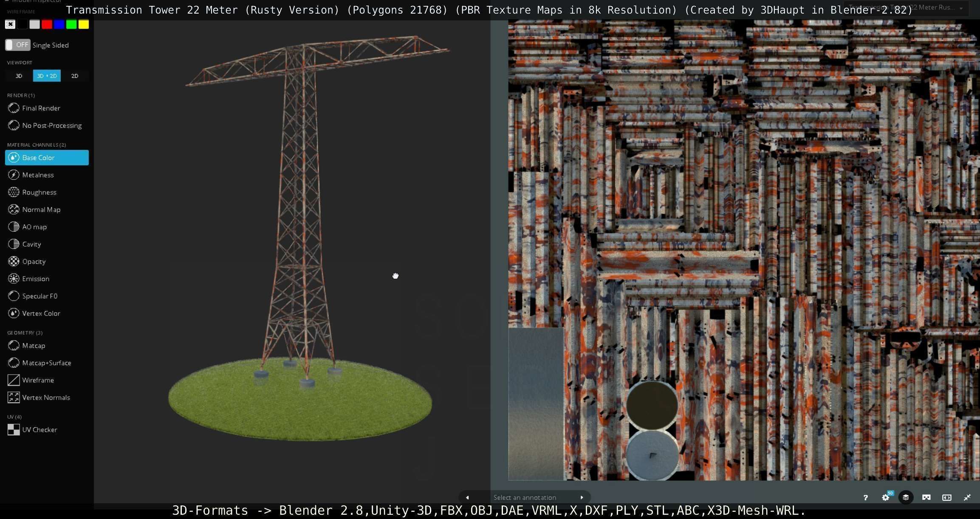Image resolution: width=980 pixels, height=519 pixels.
Task: Switch viewport to 2D only
Action: pyautogui.click(x=75, y=76)
